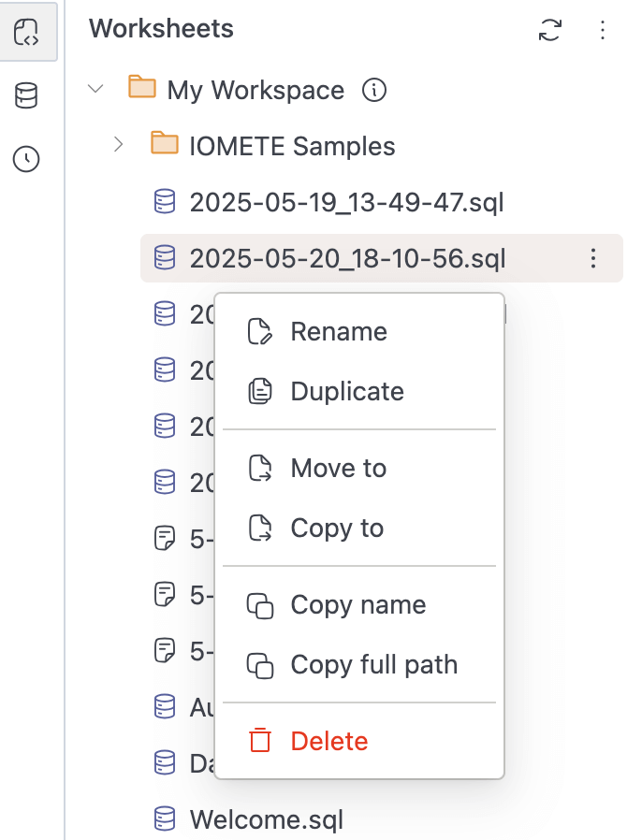This screenshot has height=840, width=642.
Task: Open the query history clock icon
Action: point(25,159)
